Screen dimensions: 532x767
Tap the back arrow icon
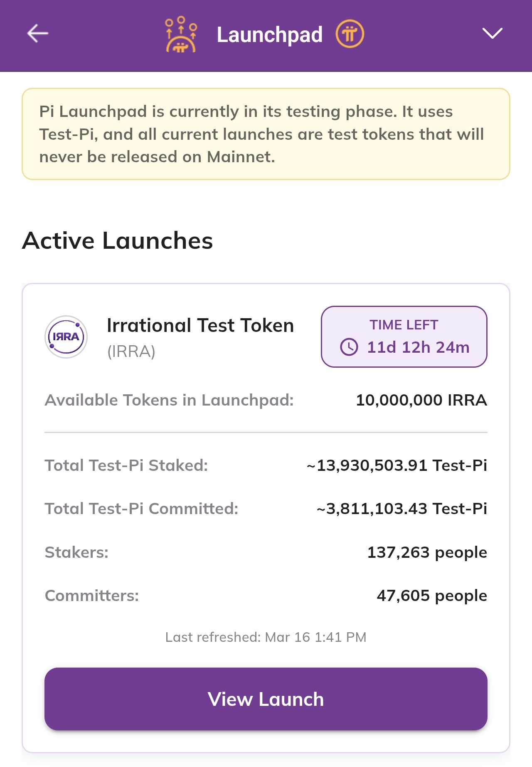[38, 33]
